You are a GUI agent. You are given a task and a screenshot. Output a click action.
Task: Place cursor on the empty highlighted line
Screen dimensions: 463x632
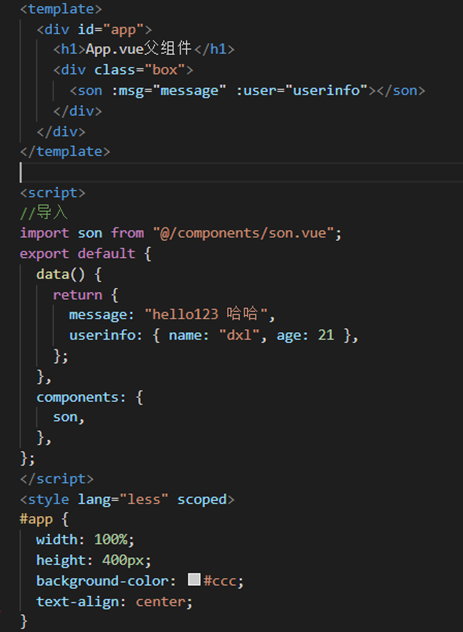click(241, 173)
